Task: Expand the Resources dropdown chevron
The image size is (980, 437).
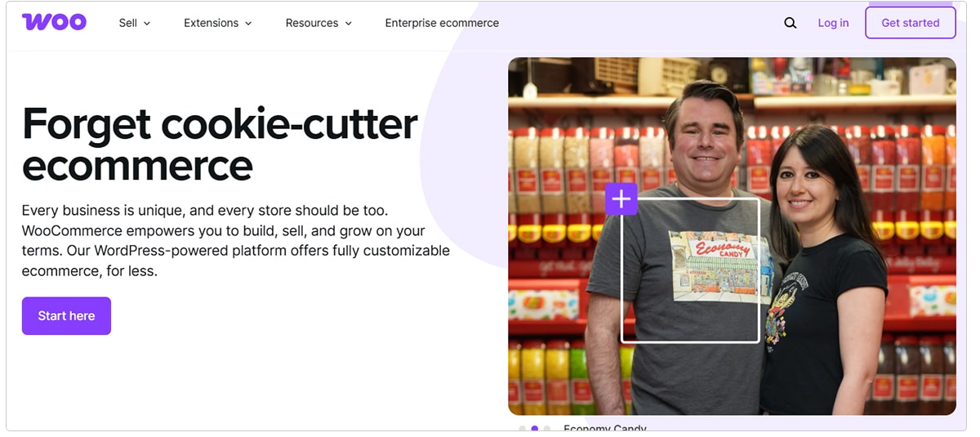Action: (x=348, y=24)
